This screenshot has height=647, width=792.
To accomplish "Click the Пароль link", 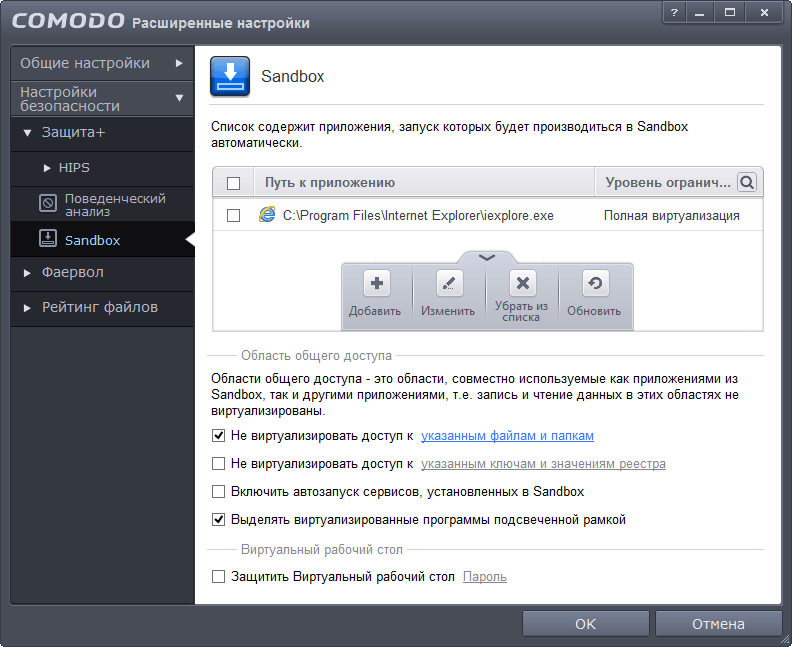I will pyautogui.click(x=484, y=576).
